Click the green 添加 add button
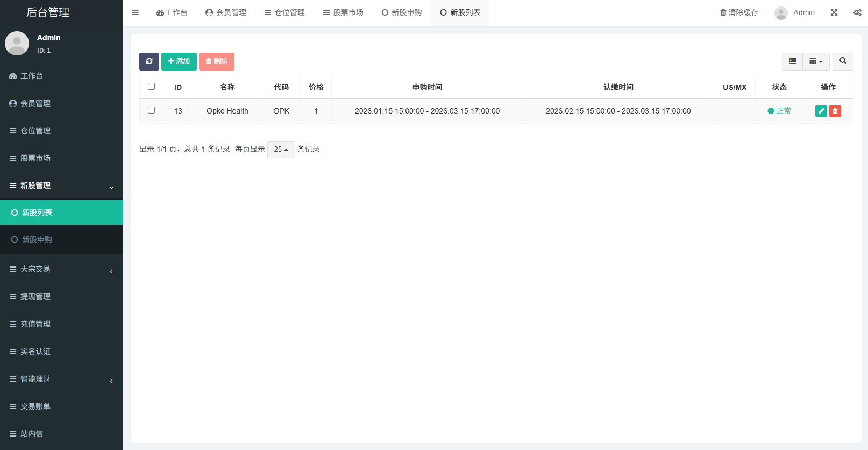The height and width of the screenshot is (450, 868). 179,61
